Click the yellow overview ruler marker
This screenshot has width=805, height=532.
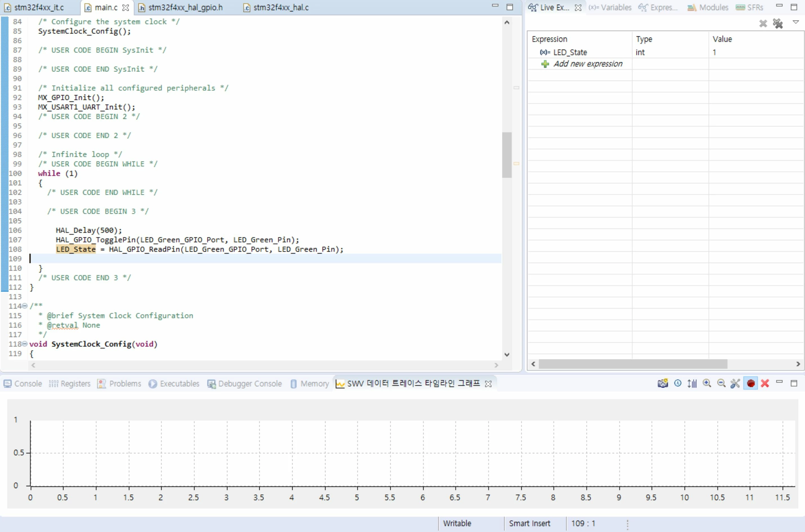click(516, 164)
